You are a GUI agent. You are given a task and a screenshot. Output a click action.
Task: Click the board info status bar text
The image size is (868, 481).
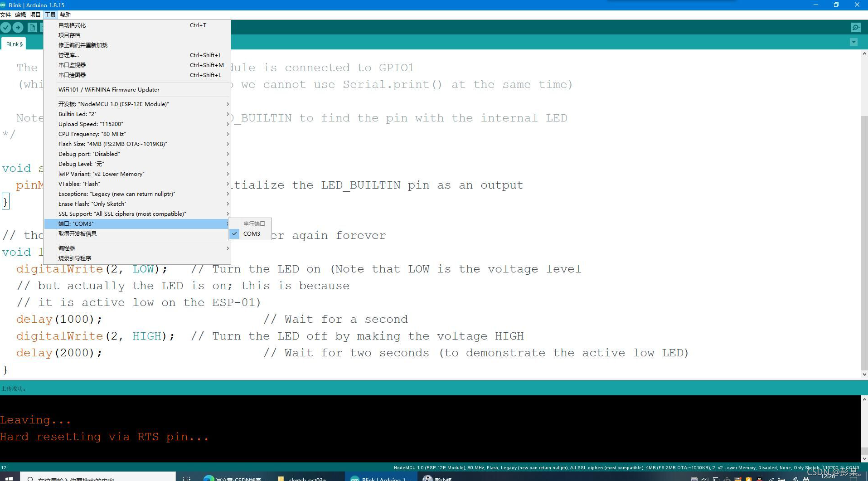point(626,468)
